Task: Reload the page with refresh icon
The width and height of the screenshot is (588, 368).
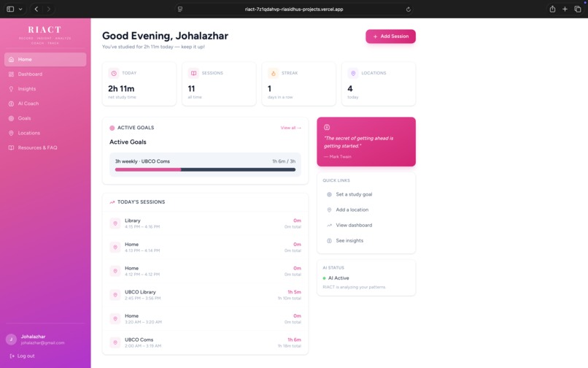Action: pos(408,9)
